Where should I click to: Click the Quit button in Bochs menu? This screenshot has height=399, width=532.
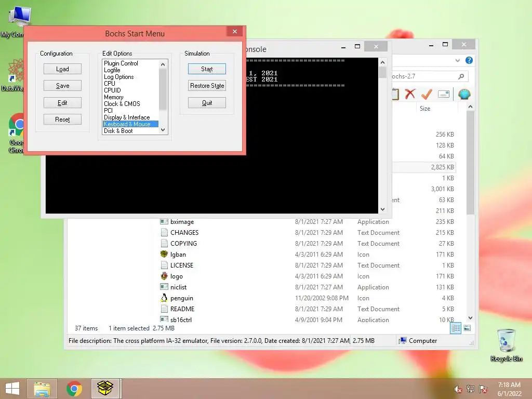point(207,102)
